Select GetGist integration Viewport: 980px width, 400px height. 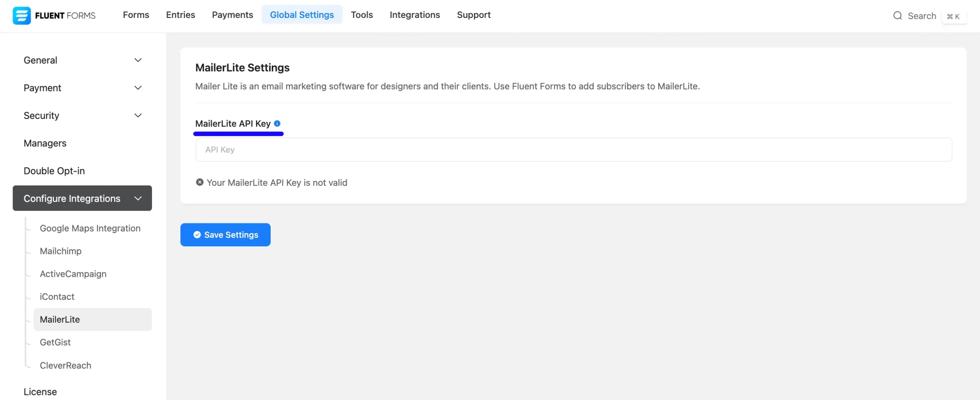[x=55, y=342]
